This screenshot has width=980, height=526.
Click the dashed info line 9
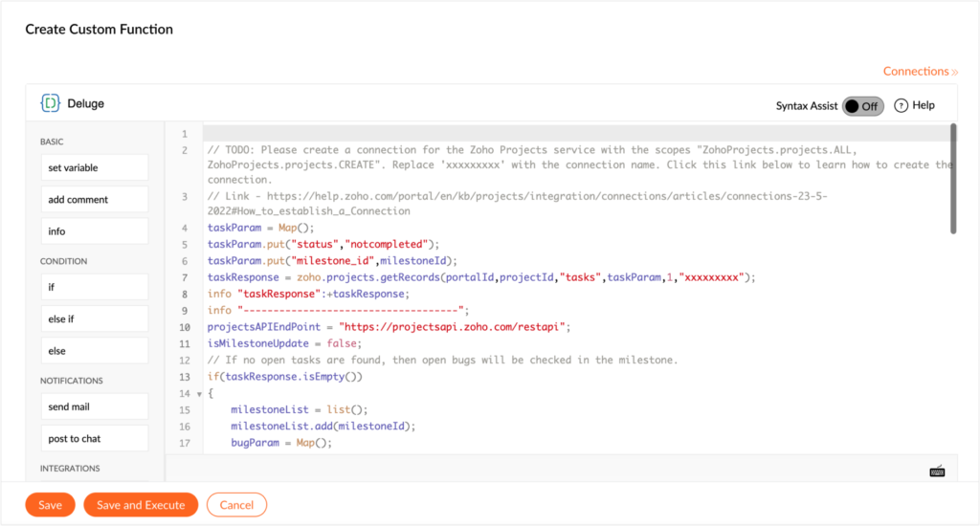pos(338,311)
